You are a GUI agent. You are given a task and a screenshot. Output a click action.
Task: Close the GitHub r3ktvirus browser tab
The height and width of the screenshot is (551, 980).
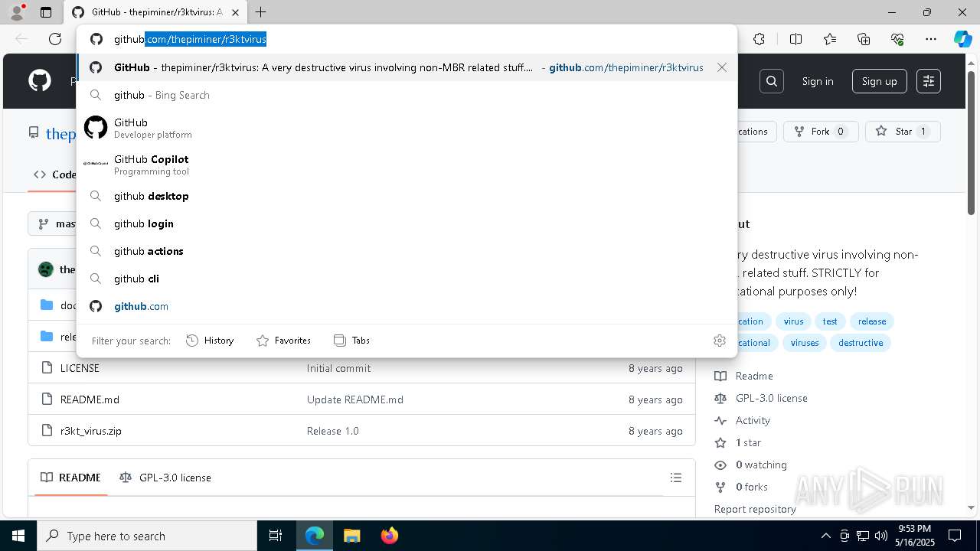(236, 12)
